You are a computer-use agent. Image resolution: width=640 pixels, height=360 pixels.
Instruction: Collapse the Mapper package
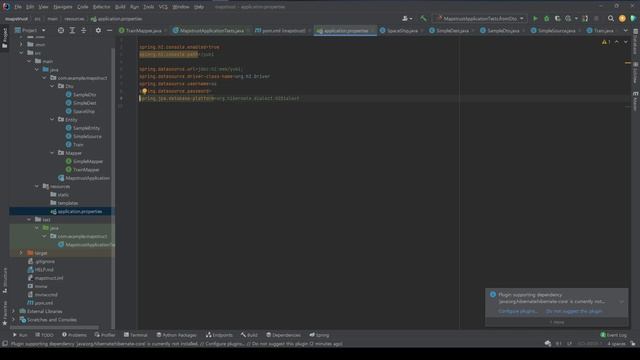coord(52,153)
